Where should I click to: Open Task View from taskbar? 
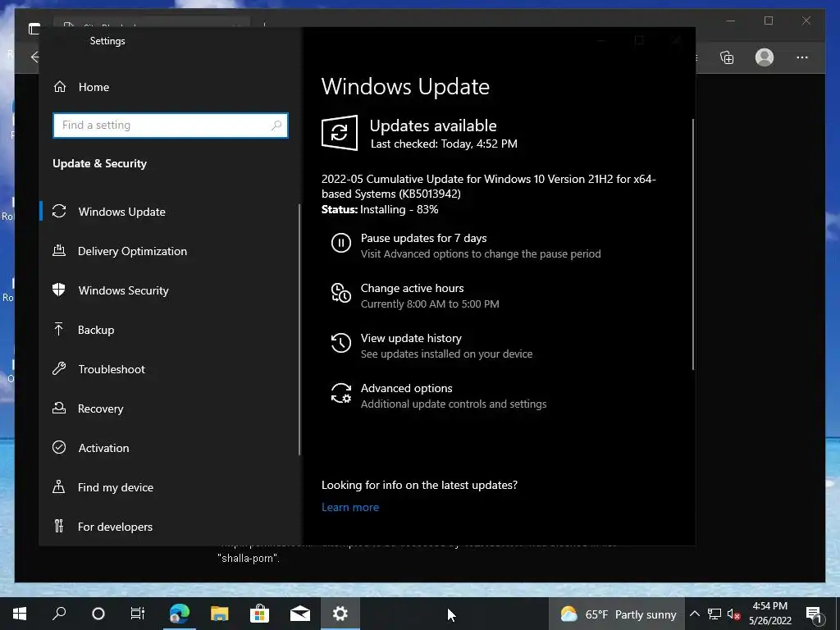click(138, 614)
